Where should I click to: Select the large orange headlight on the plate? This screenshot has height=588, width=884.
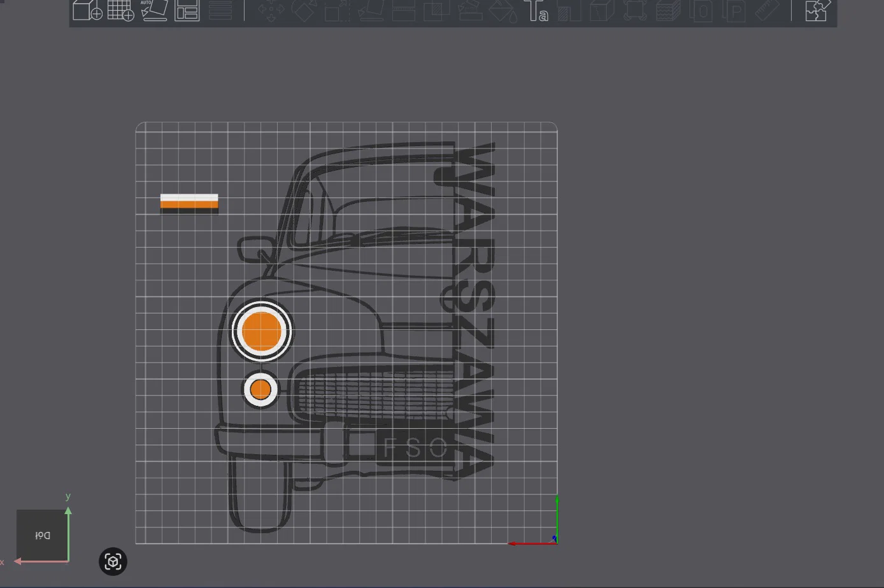coord(262,331)
